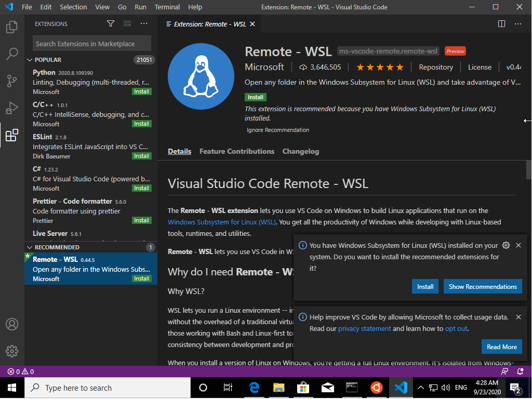Open the Run and Debug view
This screenshot has height=399, width=532.
click(12, 108)
